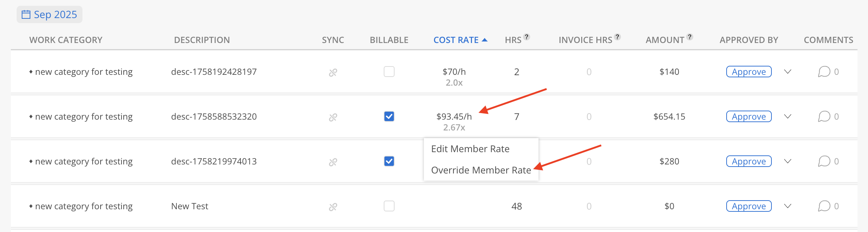The height and width of the screenshot is (232, 868).
Task: Click sync link icon for desc-1758588532320 row
Action: point(333,117)
